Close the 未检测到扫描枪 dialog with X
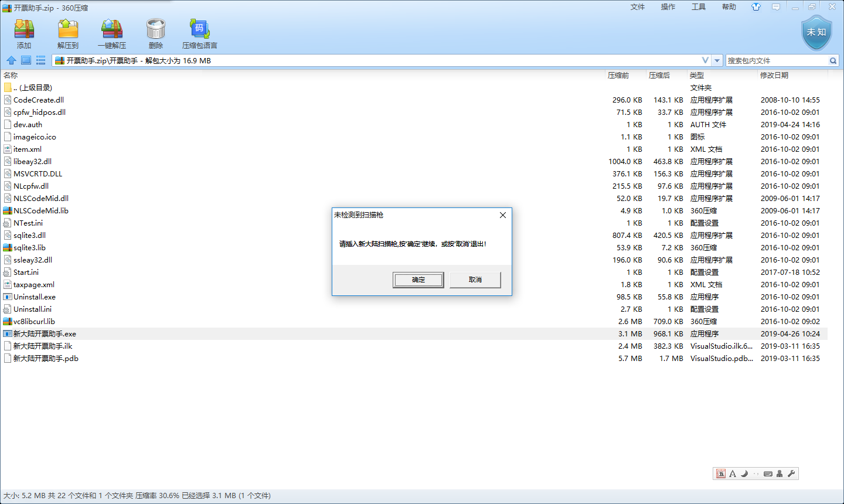The width and height of the screenshot is (844, 504). coord(502,215)
